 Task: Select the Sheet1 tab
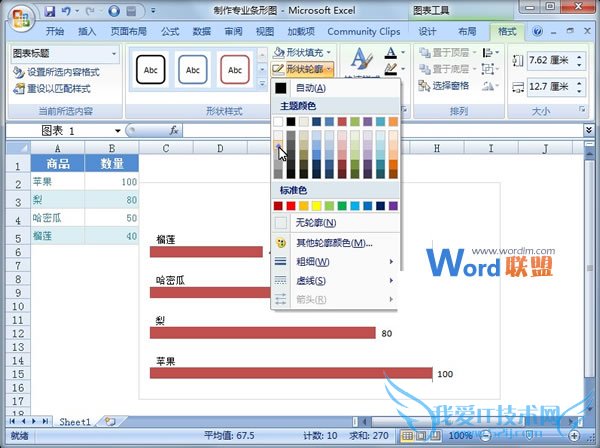tap(75, 422)
